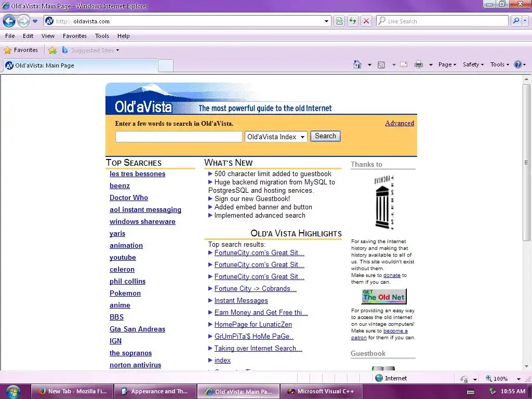This screenshot has width=532, height=399.
Task: Click the Live Search magnifier button
Action: [x=516, y=21]
